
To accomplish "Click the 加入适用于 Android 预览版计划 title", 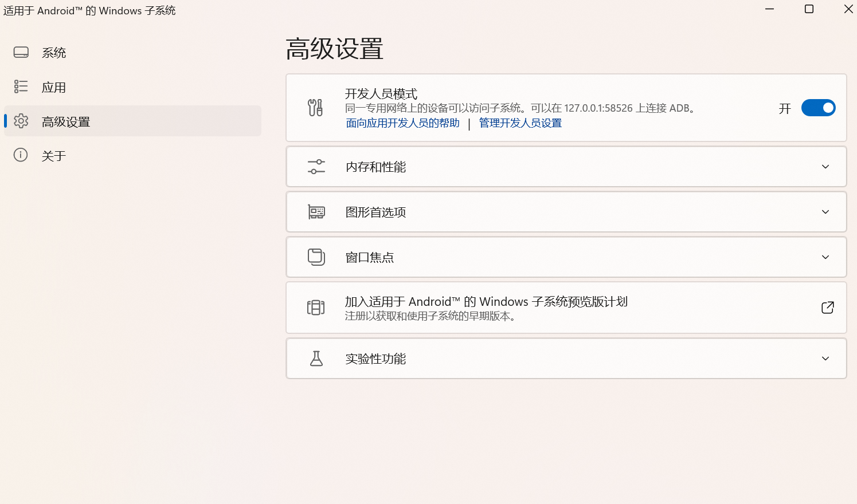I will coord(486,302).
